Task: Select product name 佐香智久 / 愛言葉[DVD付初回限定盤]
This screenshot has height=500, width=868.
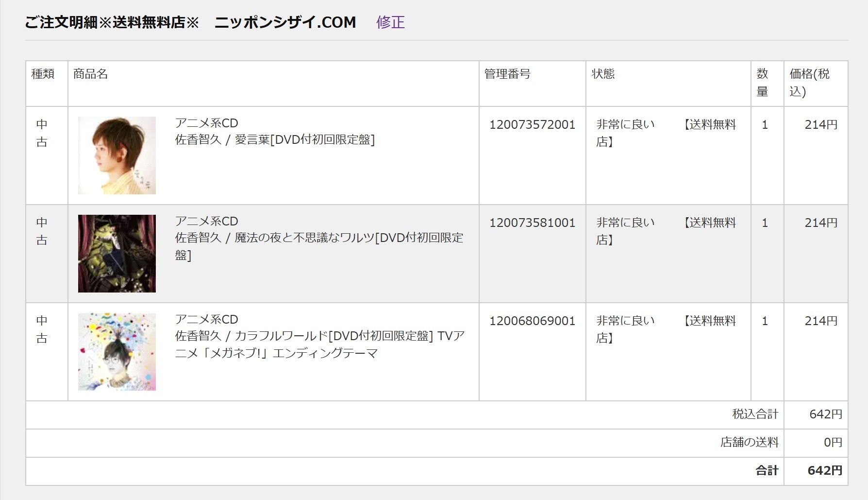Action: pos(275,140)
